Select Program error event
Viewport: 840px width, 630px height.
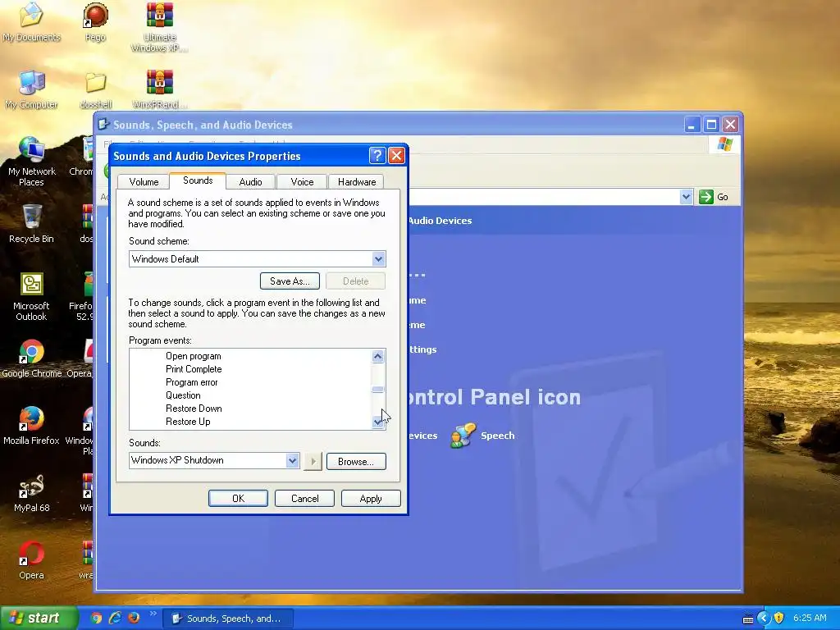pyautogui.click(x=191, y=382)
